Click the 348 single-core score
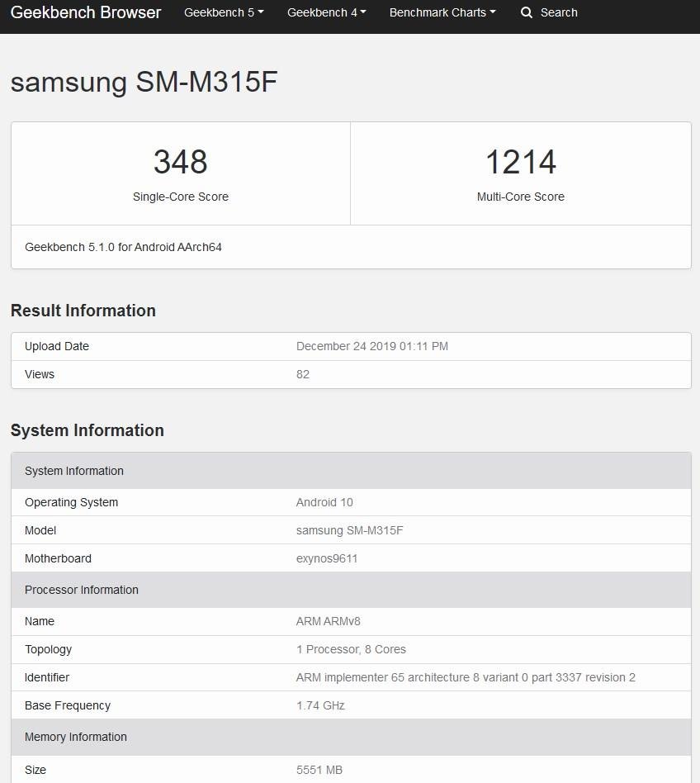Viewport: 700px width, 783px height. (x=180, y=162)
